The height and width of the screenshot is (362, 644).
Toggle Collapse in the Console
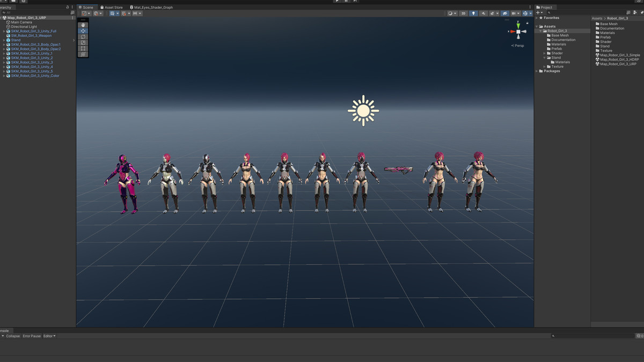[x=13, y=336]
